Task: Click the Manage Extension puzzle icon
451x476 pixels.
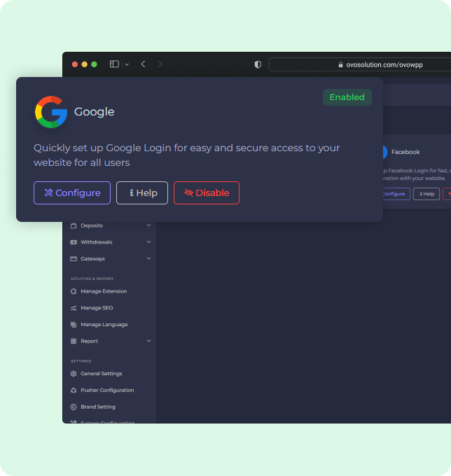Action: point(74,291)
